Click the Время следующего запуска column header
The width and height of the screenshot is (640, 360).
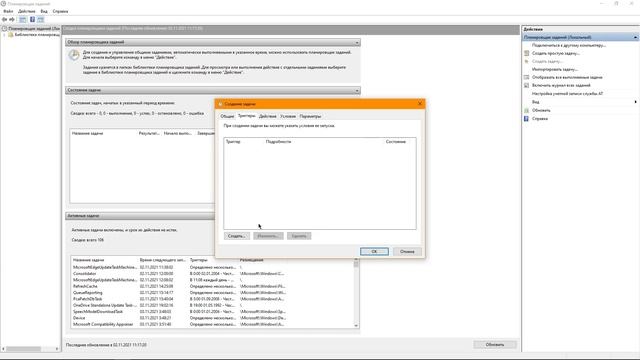tap(162, 260)
